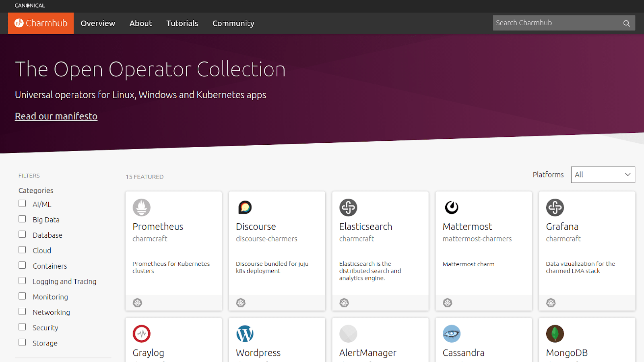Click the MongoDB leaf icon
644x362 pixels.
click(x=555, y=333)
